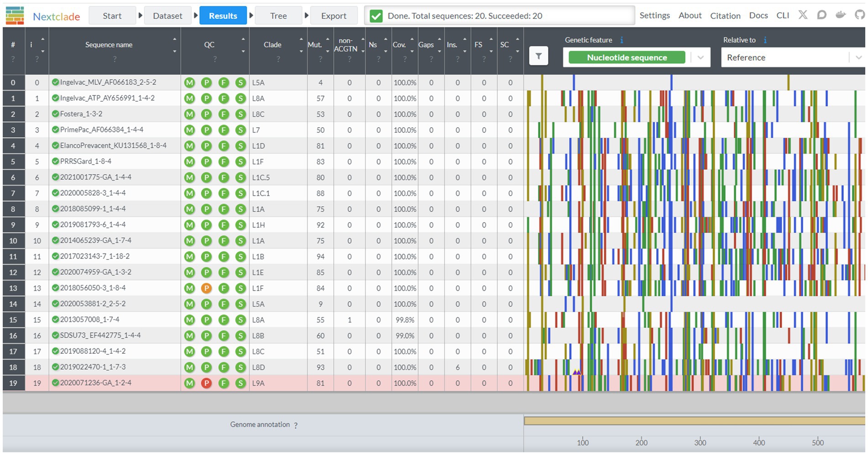The image size is (868, 456).
Task: Click green check icon beside SDSU73_EF442775_1-4-4
Action: 55,335
